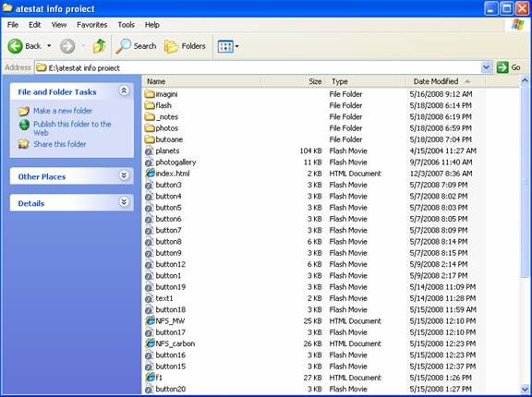The height and width of the screenshot is (397, 532).
Task: Select the planets Flash Movie file
Action: (167, 150)
